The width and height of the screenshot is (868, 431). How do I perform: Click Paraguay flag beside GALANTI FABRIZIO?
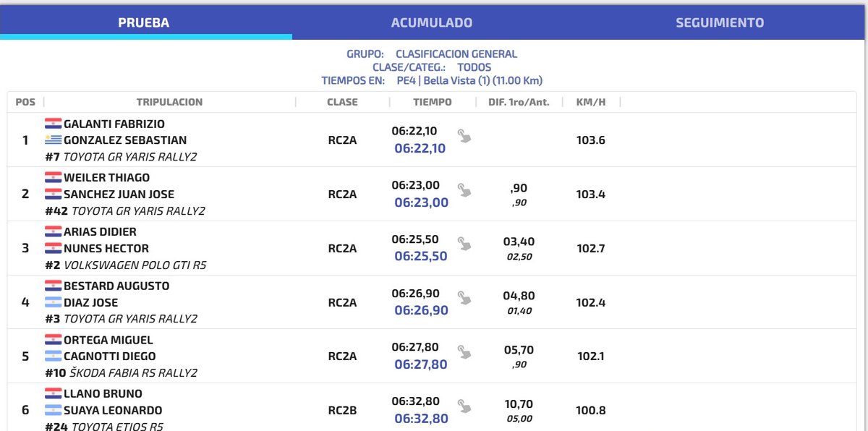(x=53, y=124)
